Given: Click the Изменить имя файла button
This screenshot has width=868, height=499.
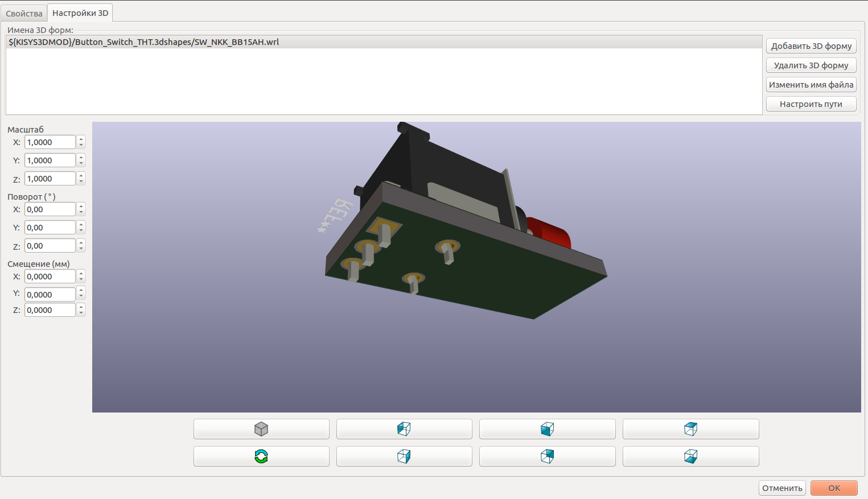Looking at the screenshot, I should pyautogui.click(x=811, y=85).
